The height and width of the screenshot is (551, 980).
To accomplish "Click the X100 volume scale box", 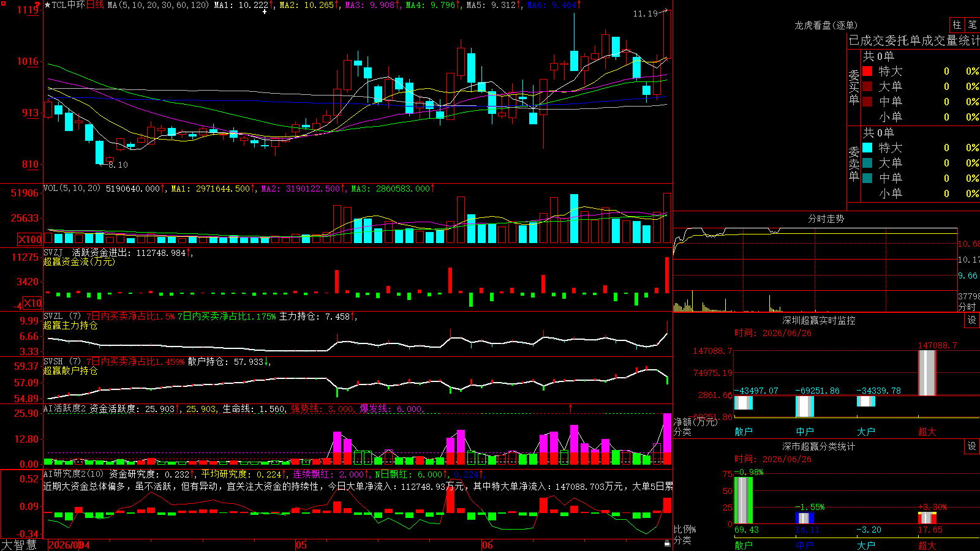I will [x=29, y=239].
